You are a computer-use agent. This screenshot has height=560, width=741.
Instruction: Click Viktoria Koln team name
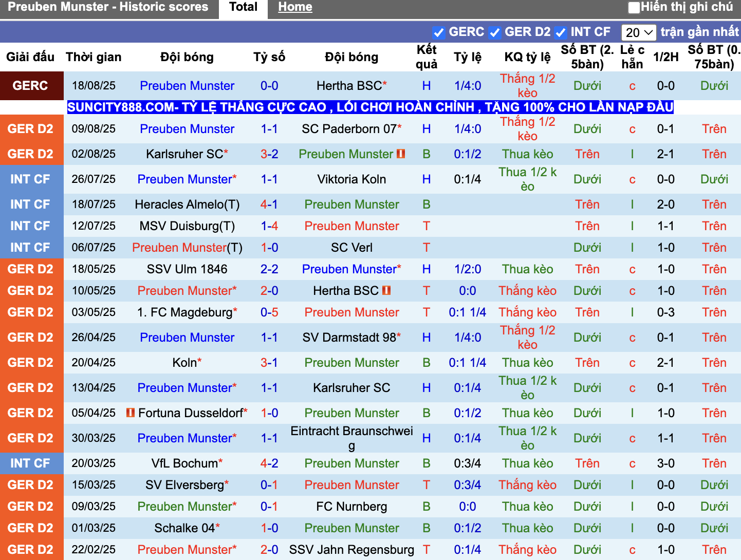coord(351,179)
